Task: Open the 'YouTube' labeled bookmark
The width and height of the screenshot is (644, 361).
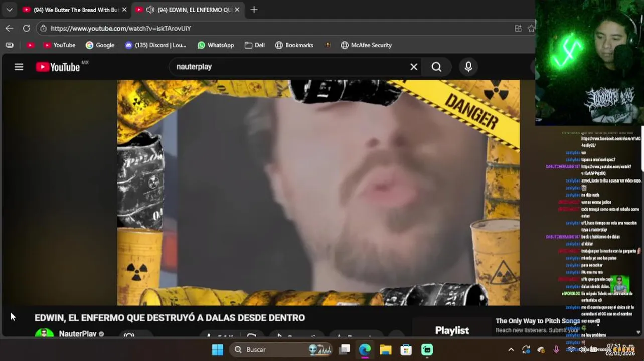Action: [59, 45]
